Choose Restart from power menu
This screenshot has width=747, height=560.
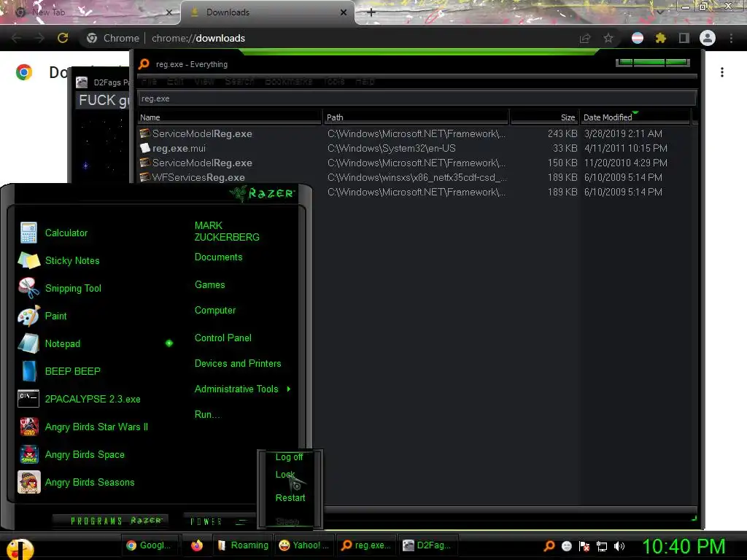click(290, 497)
